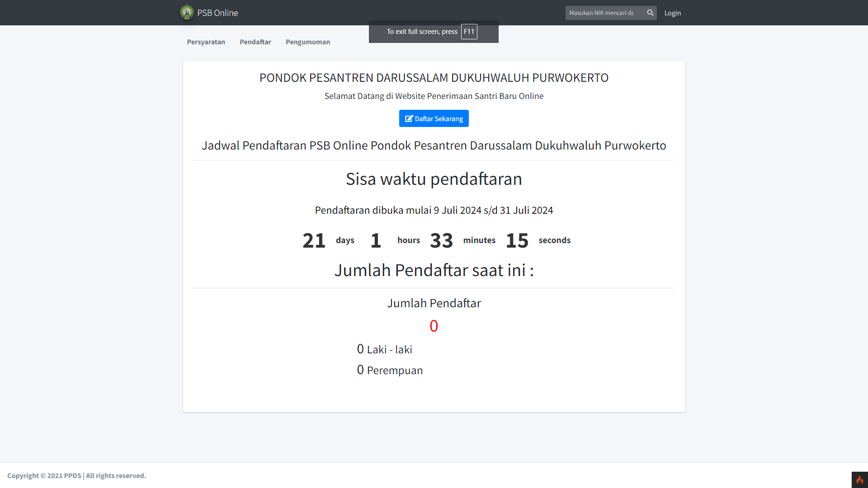Open the Pendaftar page
The image size is (868, 488).
255,42
